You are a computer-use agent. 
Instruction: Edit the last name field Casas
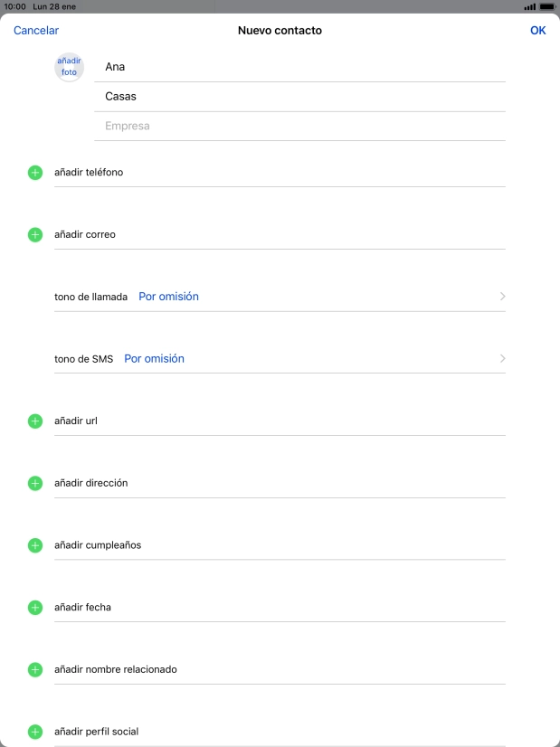(299, 97)
